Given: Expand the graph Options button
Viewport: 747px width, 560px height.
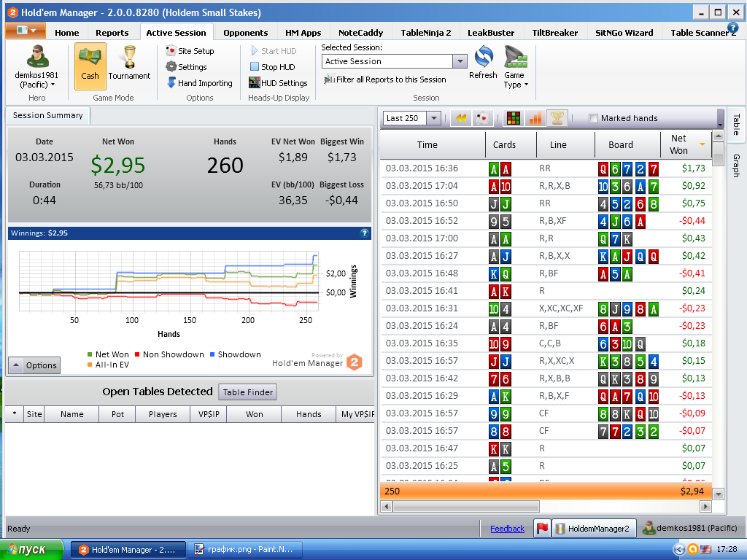Looking at the screenshot, I should pos(34,365).
